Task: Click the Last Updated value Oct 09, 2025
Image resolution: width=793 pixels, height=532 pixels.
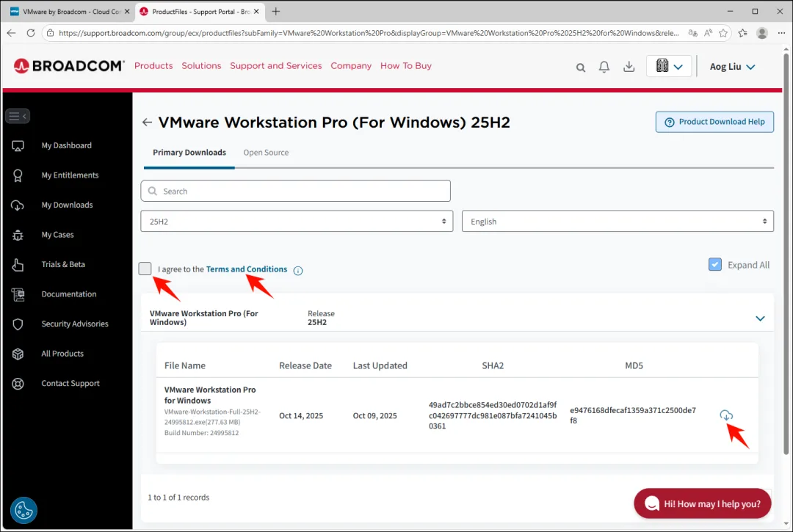Action: click(374, 415)
